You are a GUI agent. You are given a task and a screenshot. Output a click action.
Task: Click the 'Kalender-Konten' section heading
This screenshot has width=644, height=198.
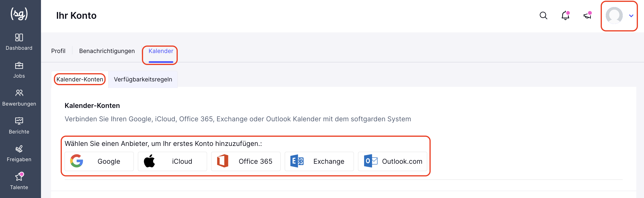[x=92, y=106]
